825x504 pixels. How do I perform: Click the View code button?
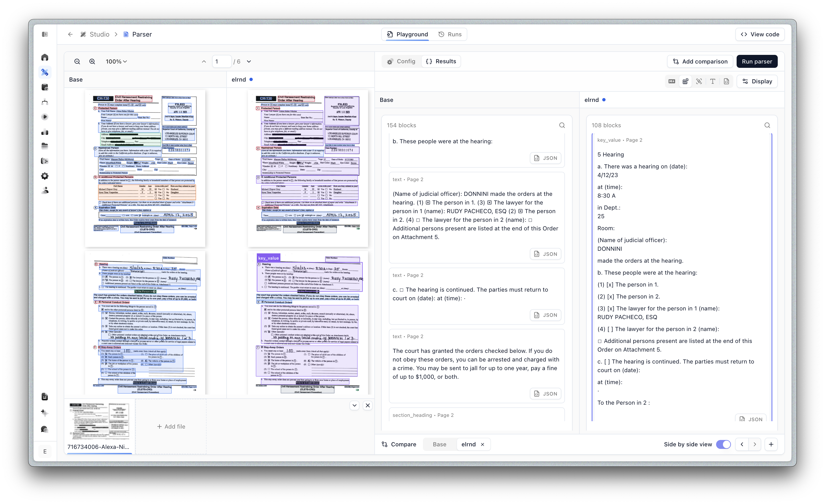(x=760, y=34)
